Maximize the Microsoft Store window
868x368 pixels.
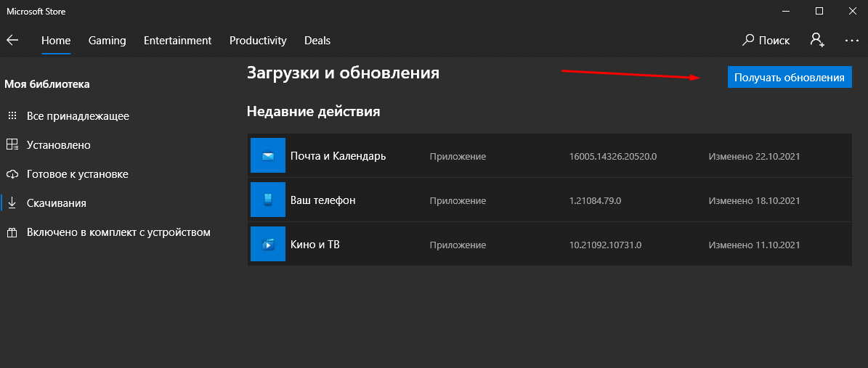point(819,11)
